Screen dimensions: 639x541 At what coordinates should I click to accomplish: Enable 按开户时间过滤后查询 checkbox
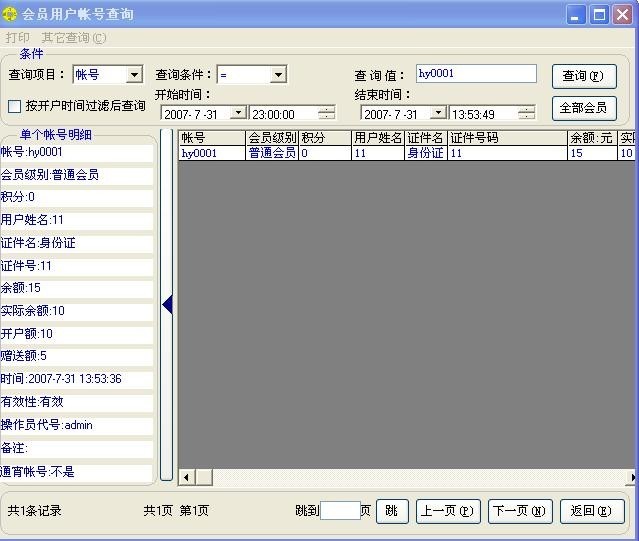coord(15,106)
